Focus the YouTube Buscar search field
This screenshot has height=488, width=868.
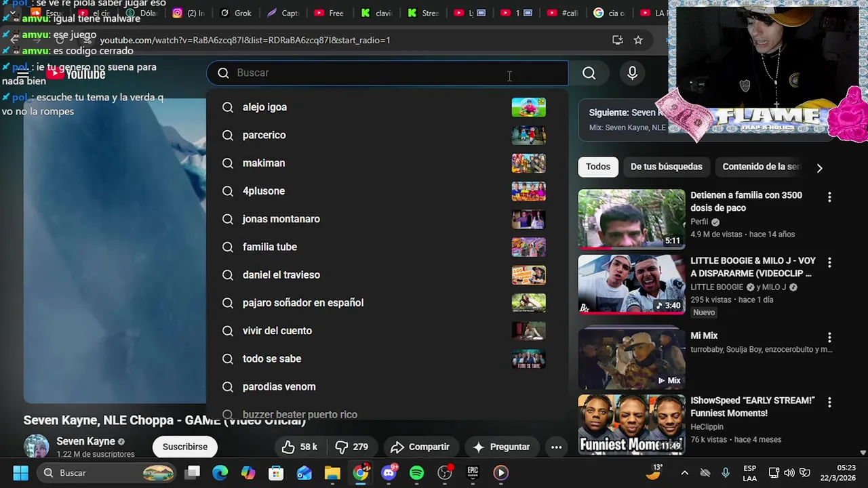387,73
